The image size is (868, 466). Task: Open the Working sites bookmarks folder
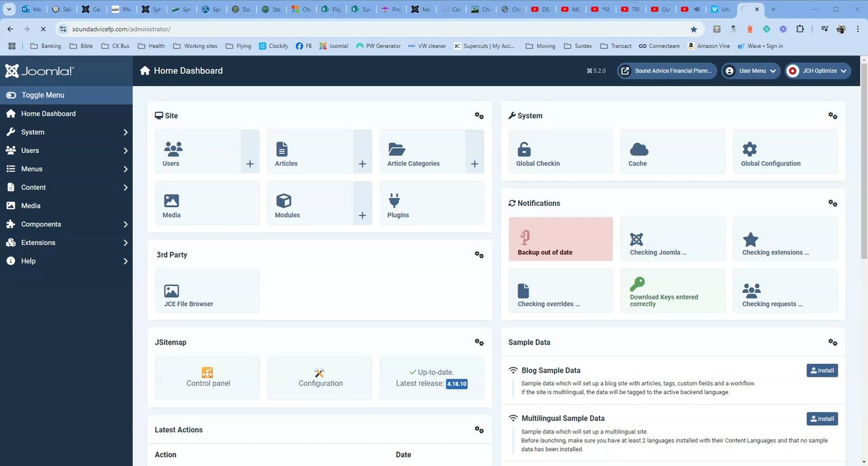click(195, 46)
